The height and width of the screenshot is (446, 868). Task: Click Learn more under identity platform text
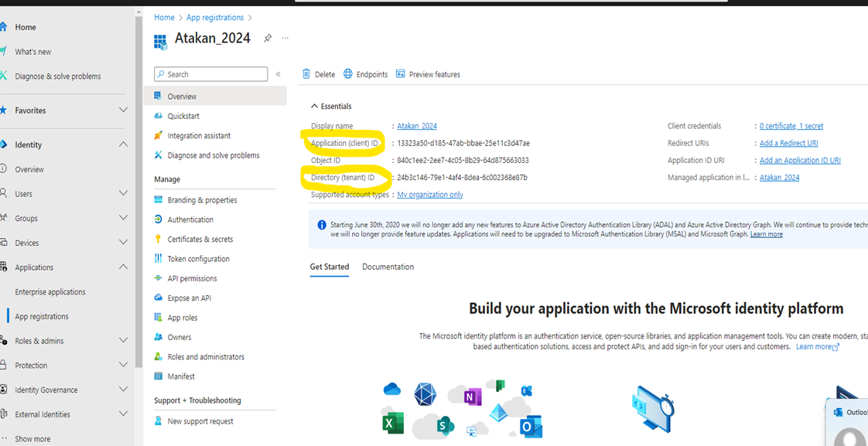[818, 346]
